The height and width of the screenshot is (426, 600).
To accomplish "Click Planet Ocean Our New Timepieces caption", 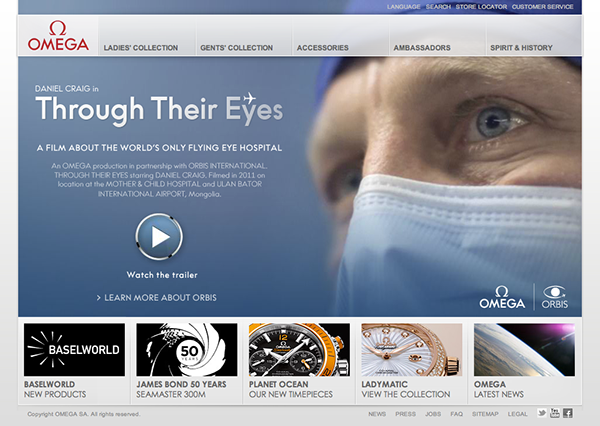I will point(291,389).
